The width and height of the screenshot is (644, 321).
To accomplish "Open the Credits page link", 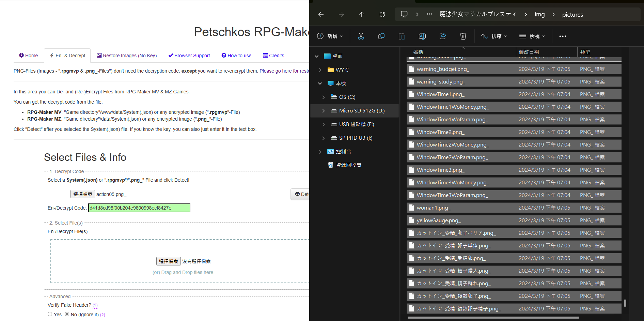I will pyautogui.click(x=273, y=56).
